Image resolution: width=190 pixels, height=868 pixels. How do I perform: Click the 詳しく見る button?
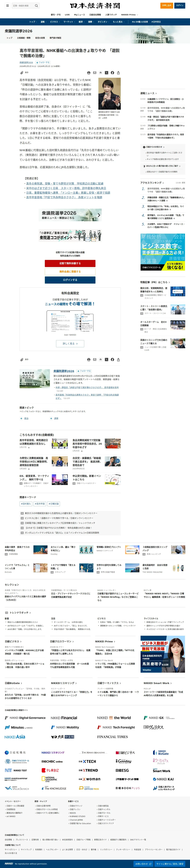(70, 344)
